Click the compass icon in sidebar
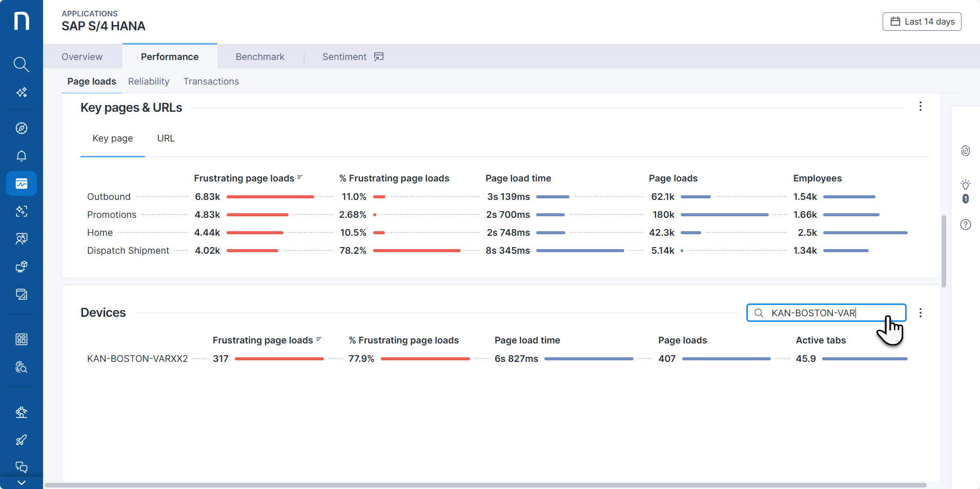The width and height of the screenshot is (980, 489). tap(21, 128)
